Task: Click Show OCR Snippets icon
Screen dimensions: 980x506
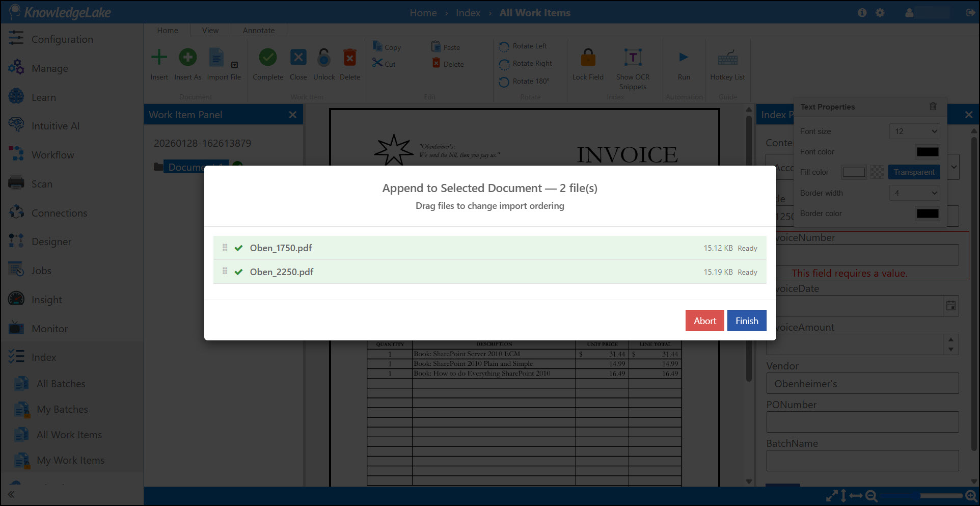Action: (633, 57)
